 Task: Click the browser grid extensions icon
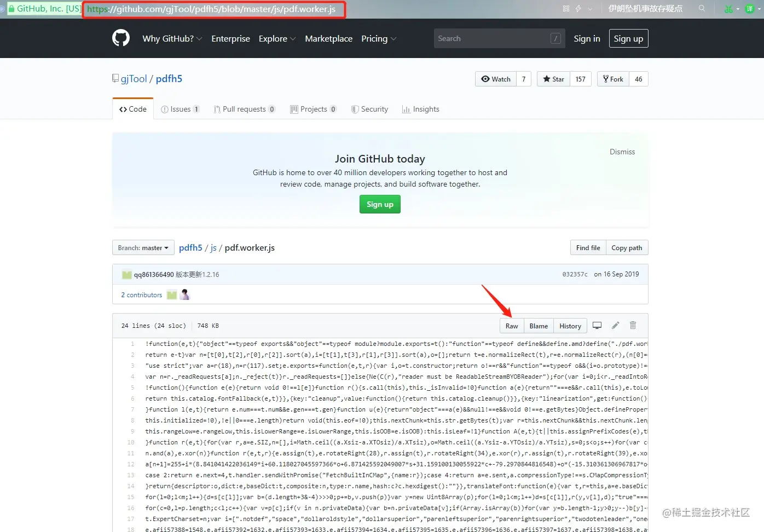click(x=566, y=8)
